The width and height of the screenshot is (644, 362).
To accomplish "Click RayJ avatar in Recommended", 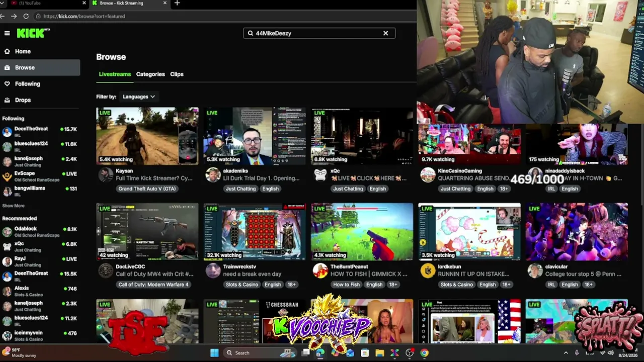I will click(x=7, y=261).
